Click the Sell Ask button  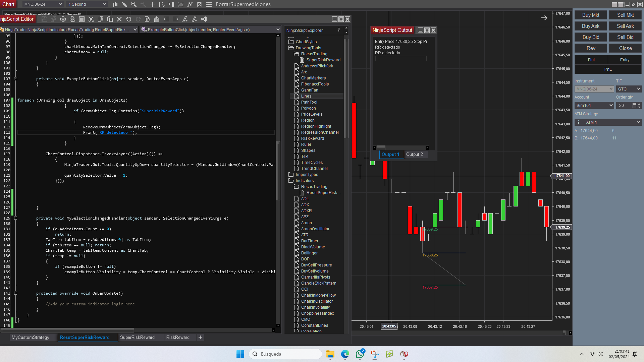625,26
